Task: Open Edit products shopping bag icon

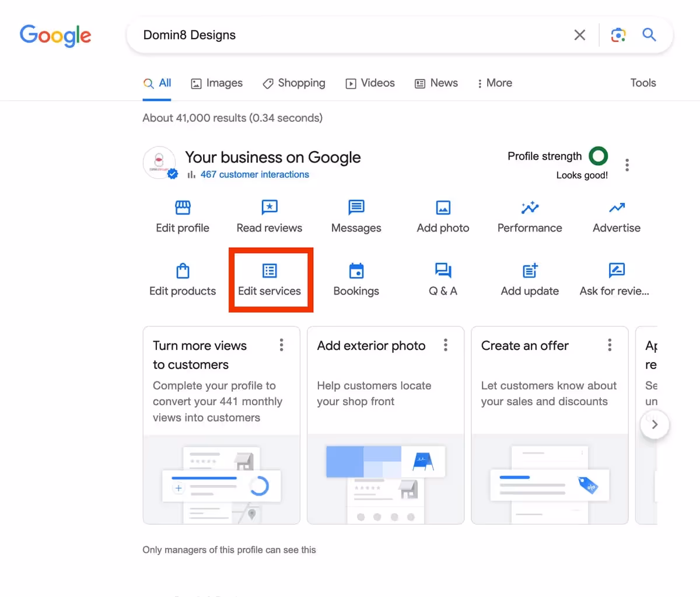Action: (183, 271)
